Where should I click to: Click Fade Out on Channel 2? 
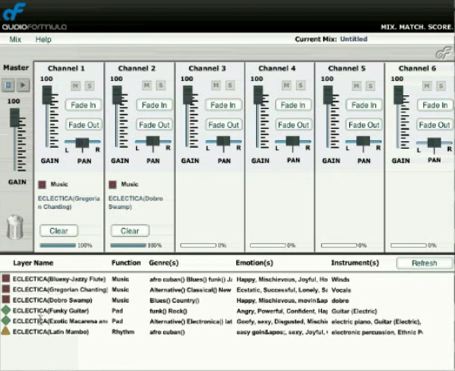click(154, 125)
